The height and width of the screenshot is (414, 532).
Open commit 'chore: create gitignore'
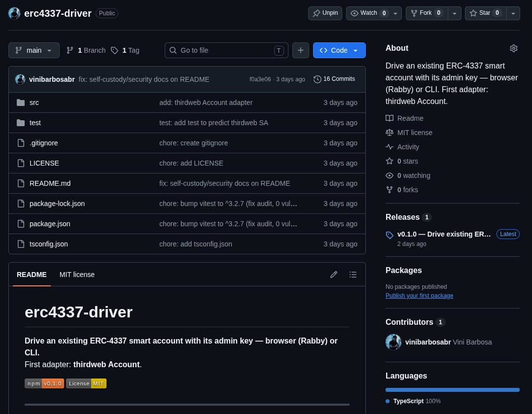(194, 143)
